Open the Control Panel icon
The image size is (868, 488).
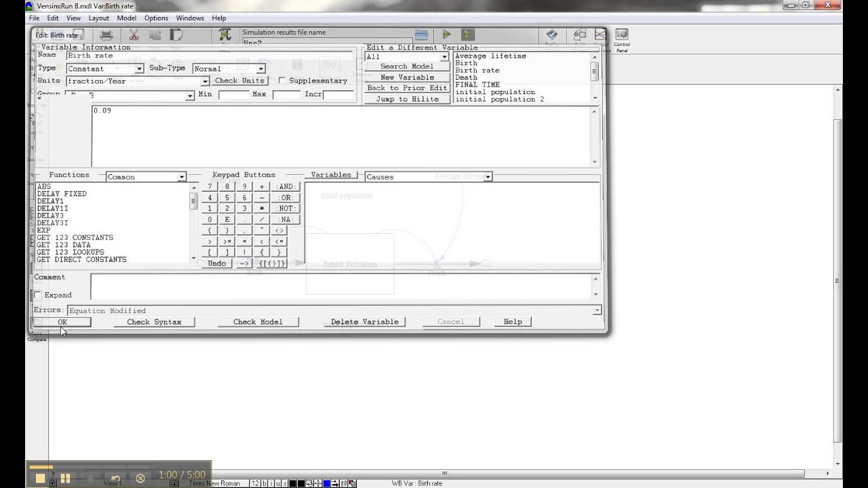[x=621, y=39]
